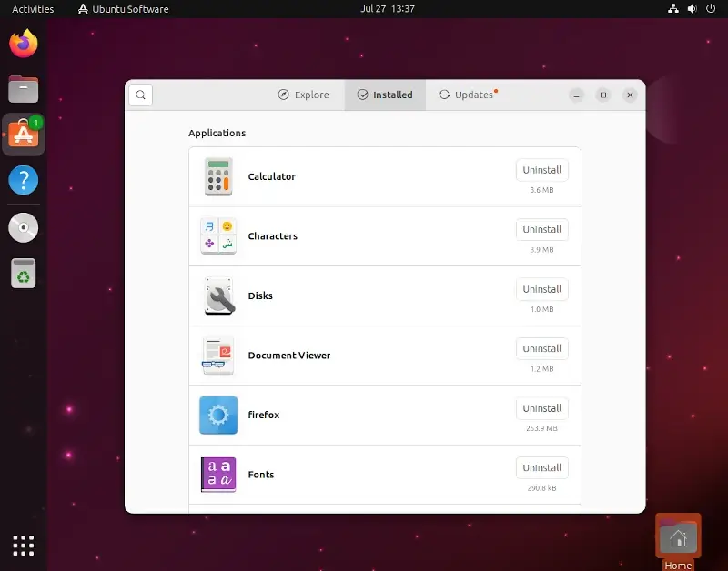This screenshot has width=728, height=571.
Task: Open the disc drive dock icon
Action: (x=24, y=227)
